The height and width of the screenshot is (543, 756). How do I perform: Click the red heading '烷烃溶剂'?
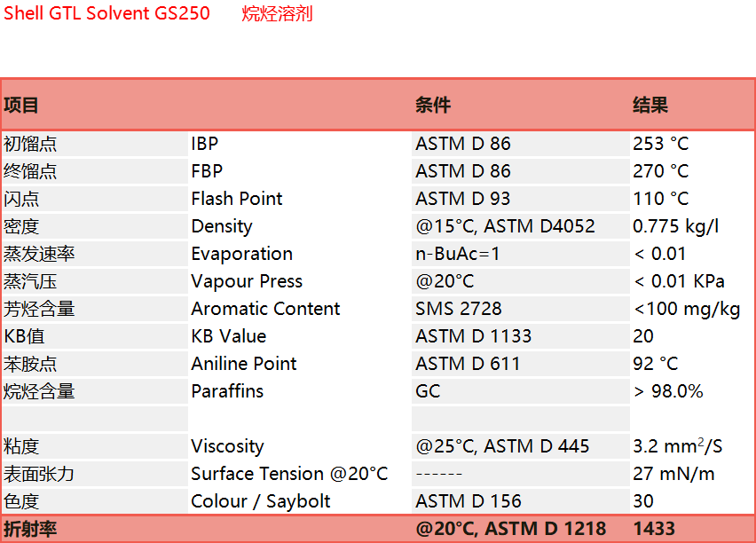(277, 13)
